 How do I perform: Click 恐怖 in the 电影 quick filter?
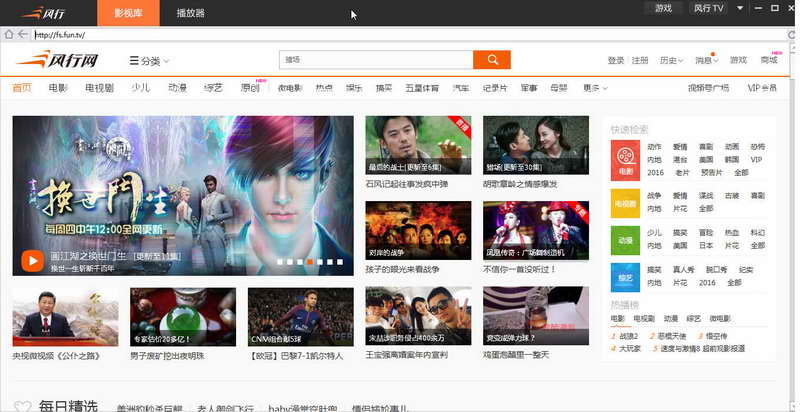757,147
